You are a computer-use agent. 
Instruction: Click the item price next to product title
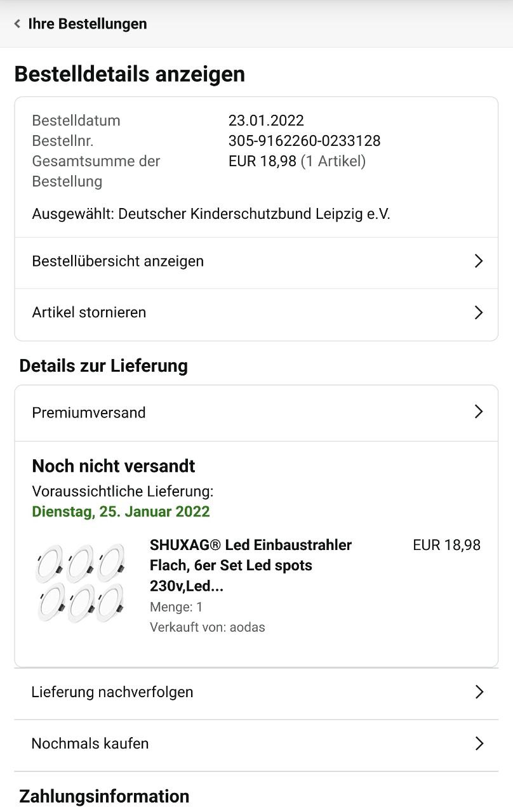click(446, 545)
